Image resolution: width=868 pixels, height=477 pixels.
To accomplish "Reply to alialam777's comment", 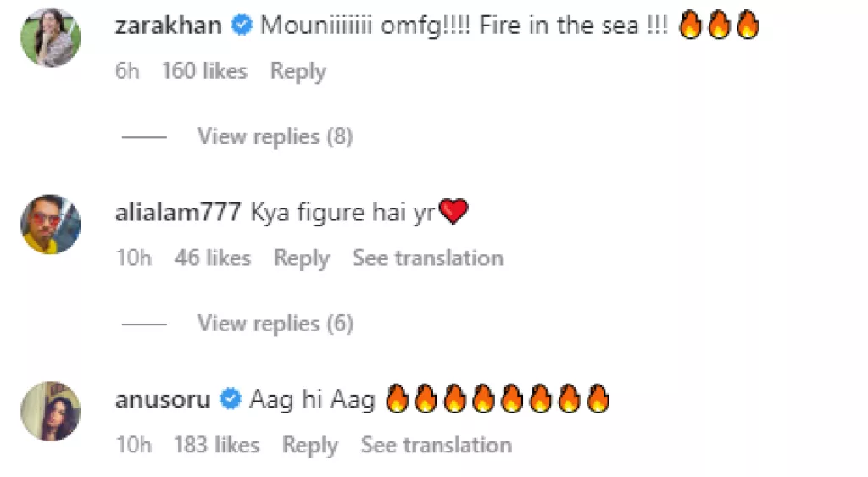I will click(301, 258).
